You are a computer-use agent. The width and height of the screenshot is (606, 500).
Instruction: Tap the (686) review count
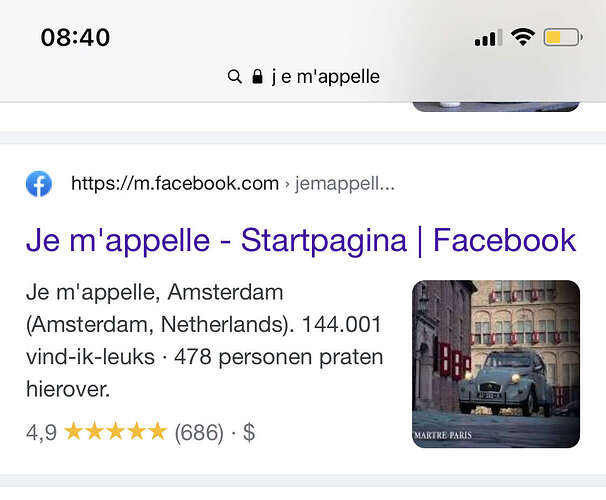(199, 432)
